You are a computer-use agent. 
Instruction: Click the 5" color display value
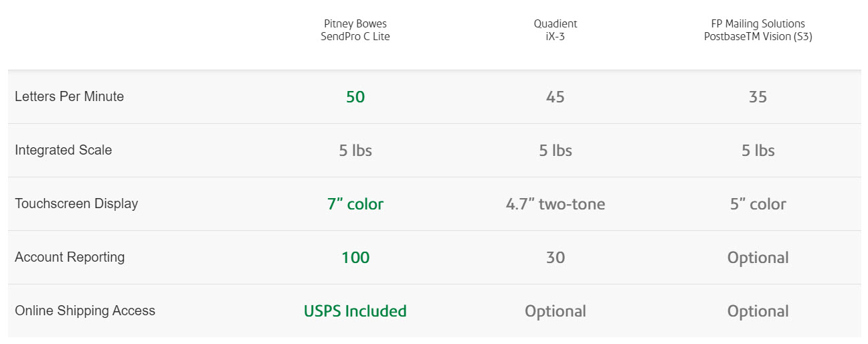coord(758,204)
